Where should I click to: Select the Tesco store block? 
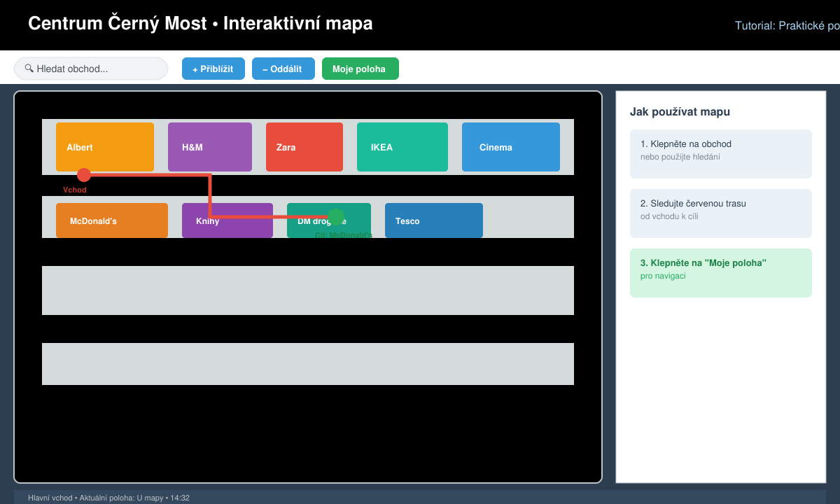point(434,220)
